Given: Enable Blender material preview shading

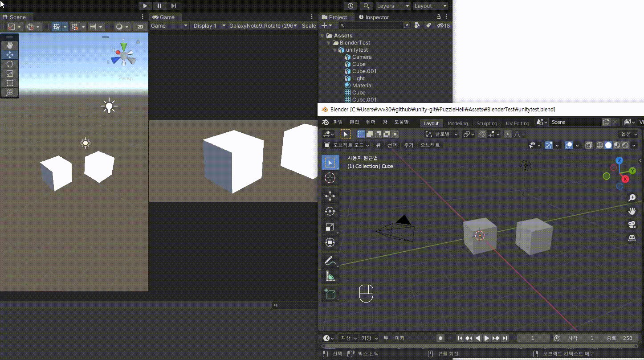Looking at the screenshot, I should [x=617, y=145].
